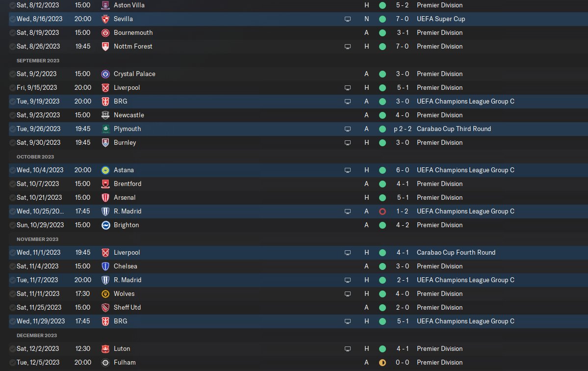
Task: Open the Carabao Cup Third Round competition link
Action: pyautogui.click(x=454, y=129)
